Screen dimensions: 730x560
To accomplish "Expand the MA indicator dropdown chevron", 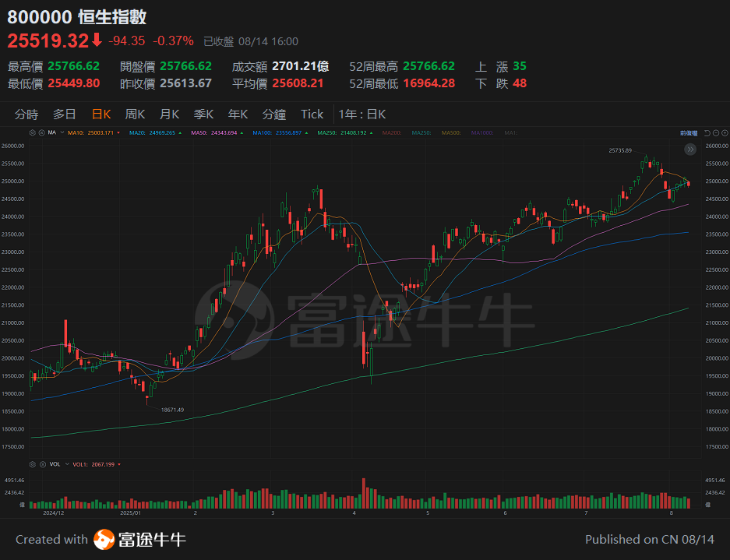I will tap(61, 132).
